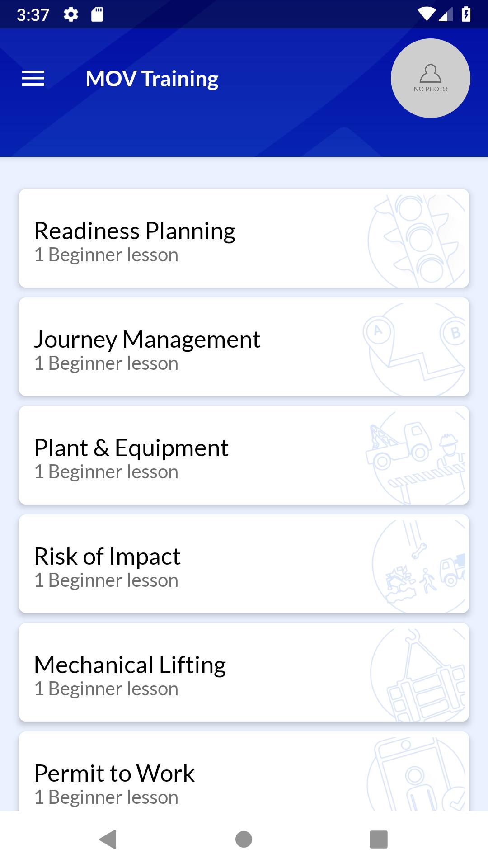The height and width of the screenshot is (868, 488).
Task: Open the Readiness Planning course
Action: tap(244, 238)
